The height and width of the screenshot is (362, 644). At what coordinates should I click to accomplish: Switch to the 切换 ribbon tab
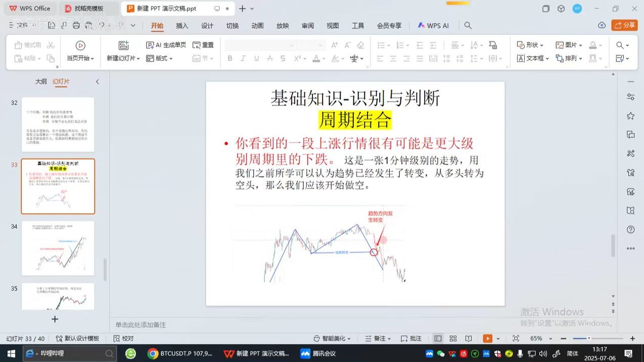[233, 26]
